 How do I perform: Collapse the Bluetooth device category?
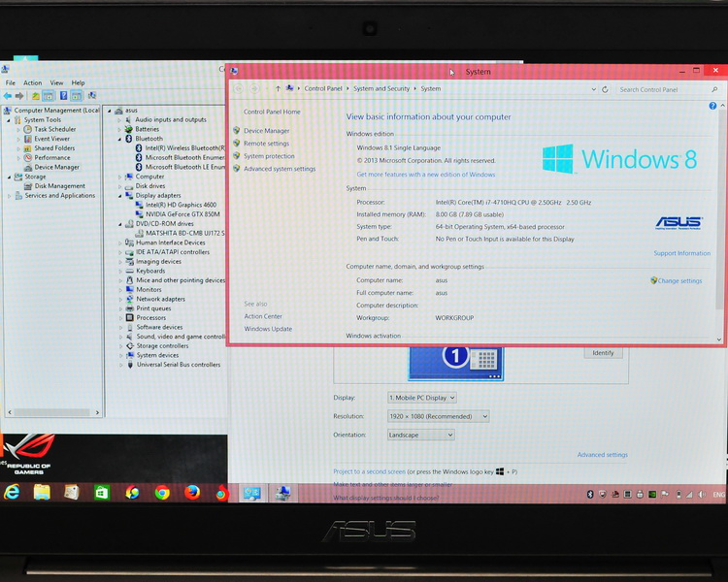(x=119, y=139)
